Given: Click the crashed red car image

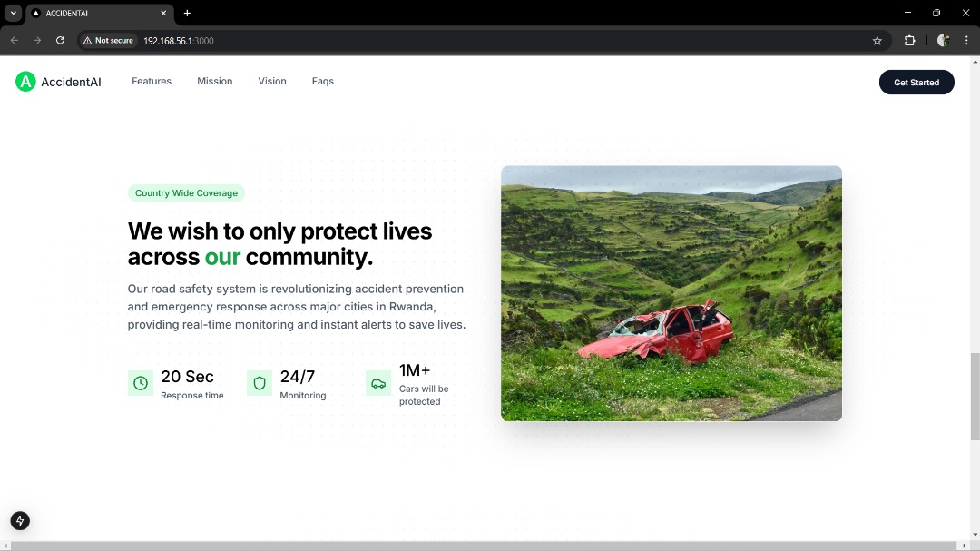Looking at the screenshot, I should 671,293.
